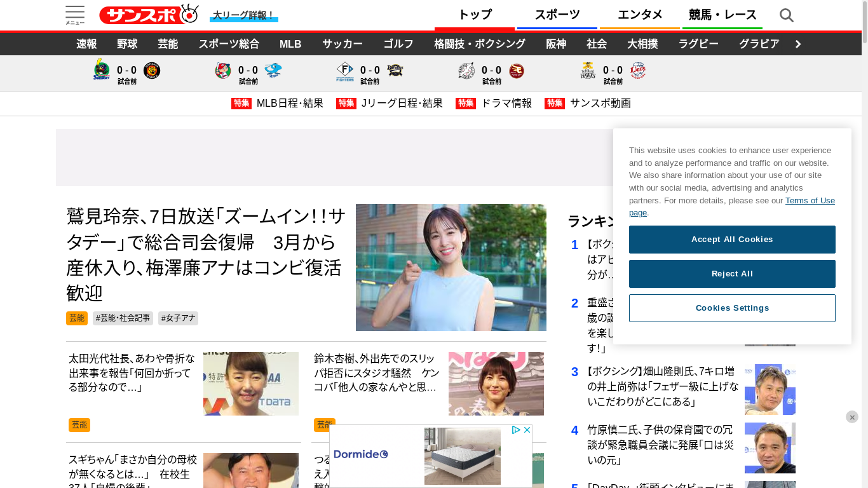Switch to the スポーツ tab
The width and height of the screenshot is (868, 488).
[557, 15]
